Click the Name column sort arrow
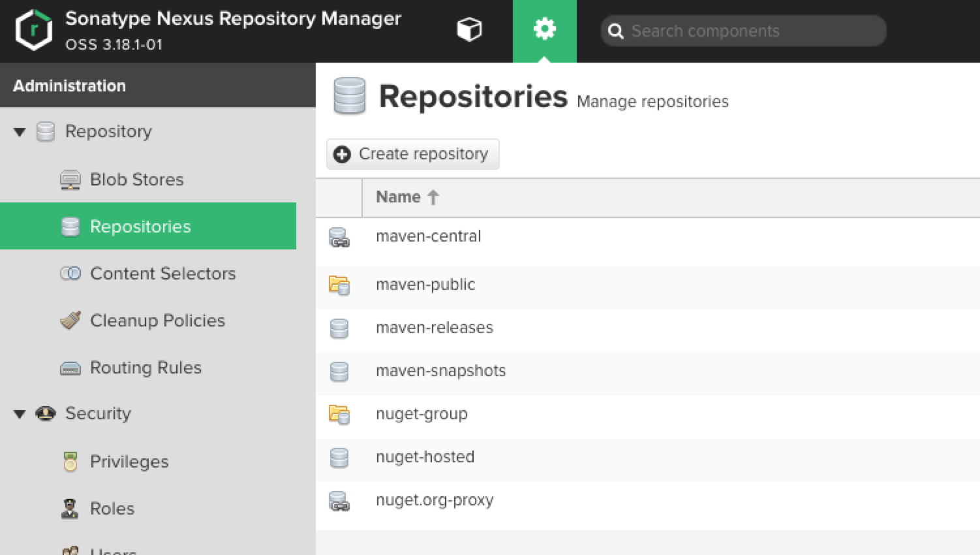 coord(433,197)
